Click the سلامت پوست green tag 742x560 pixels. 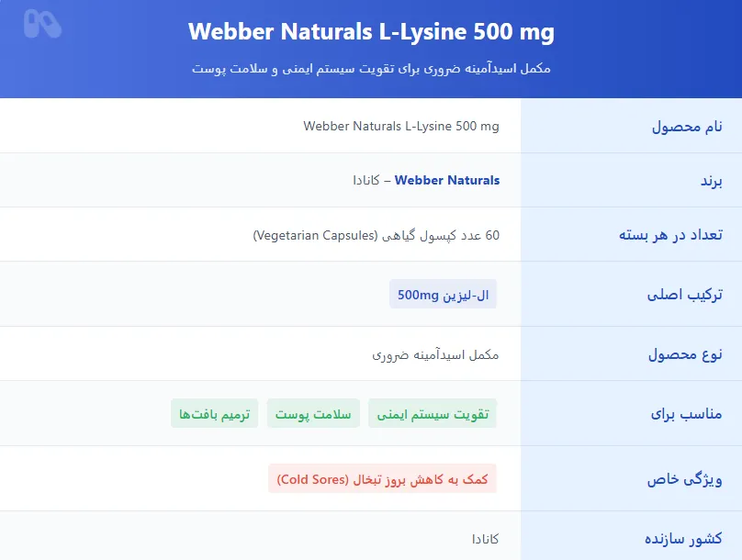pos(313,413)
